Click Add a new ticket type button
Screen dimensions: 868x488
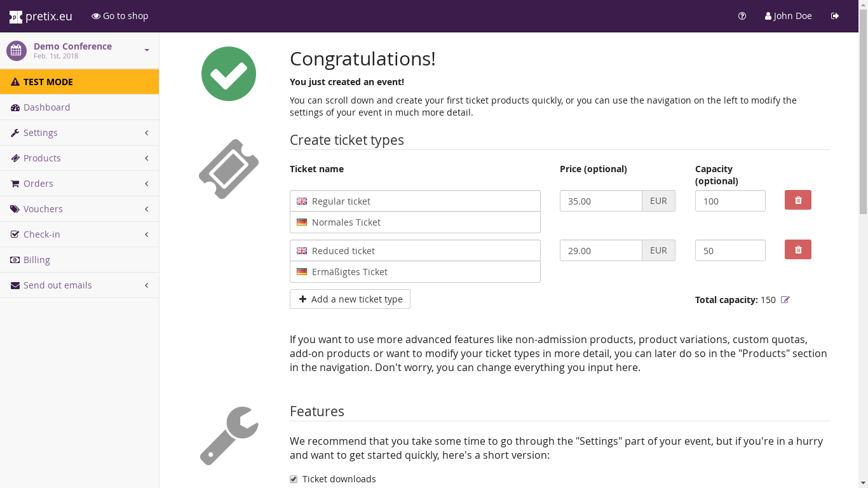tap(350, 299)
